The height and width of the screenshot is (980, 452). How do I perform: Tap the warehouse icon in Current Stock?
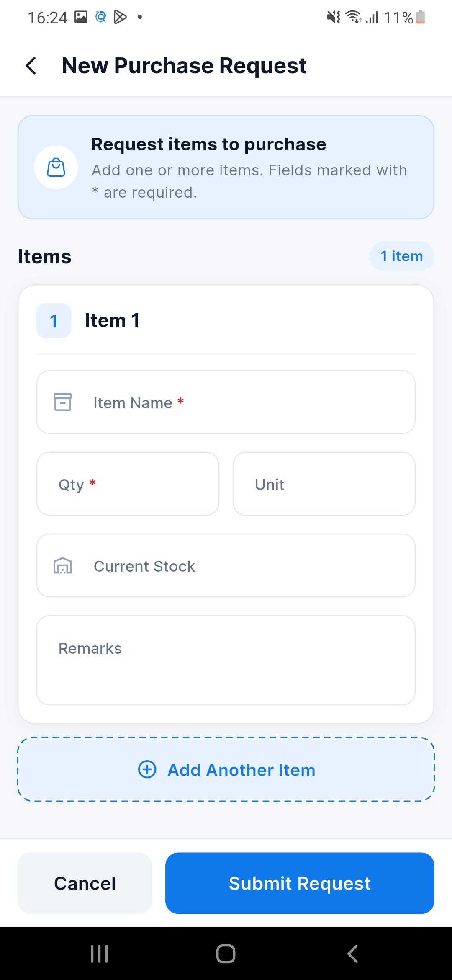pos(63,566)
